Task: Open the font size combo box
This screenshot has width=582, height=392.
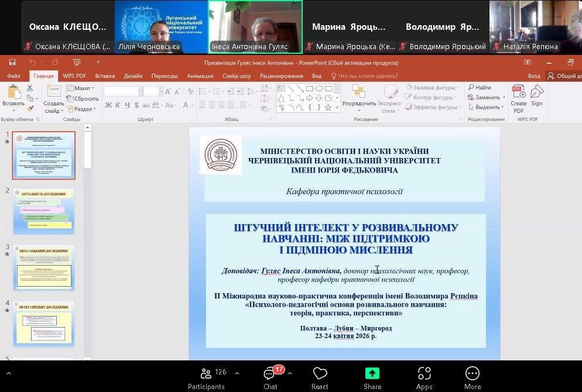Action: coord(153,91)
